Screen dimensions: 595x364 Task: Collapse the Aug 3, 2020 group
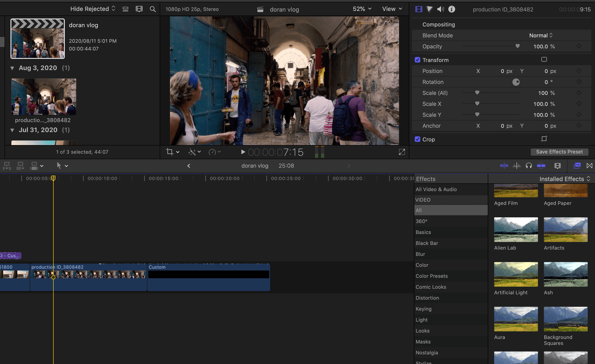pos(12,68)
